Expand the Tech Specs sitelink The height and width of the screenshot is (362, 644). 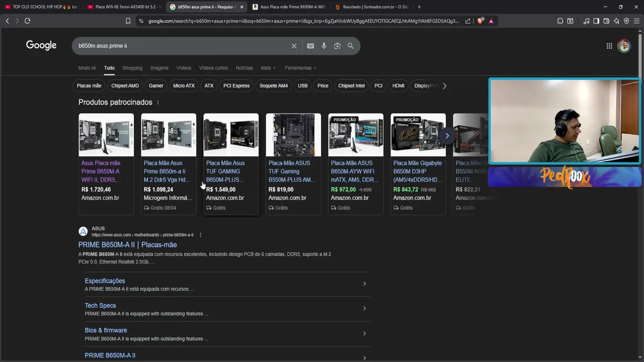pyautogui.click(x=365, y=308)
